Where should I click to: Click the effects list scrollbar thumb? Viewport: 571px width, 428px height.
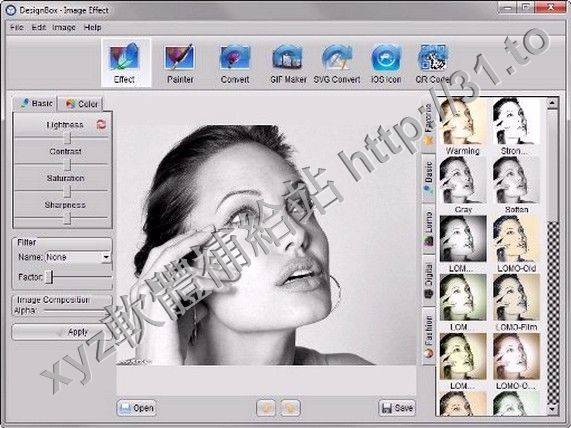pos(552,165)
